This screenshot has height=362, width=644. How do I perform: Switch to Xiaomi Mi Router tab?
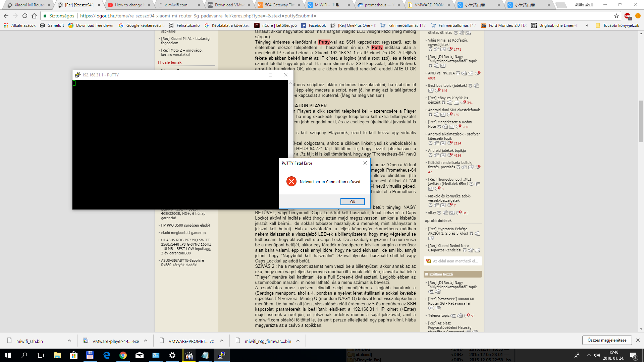(29, 5)
